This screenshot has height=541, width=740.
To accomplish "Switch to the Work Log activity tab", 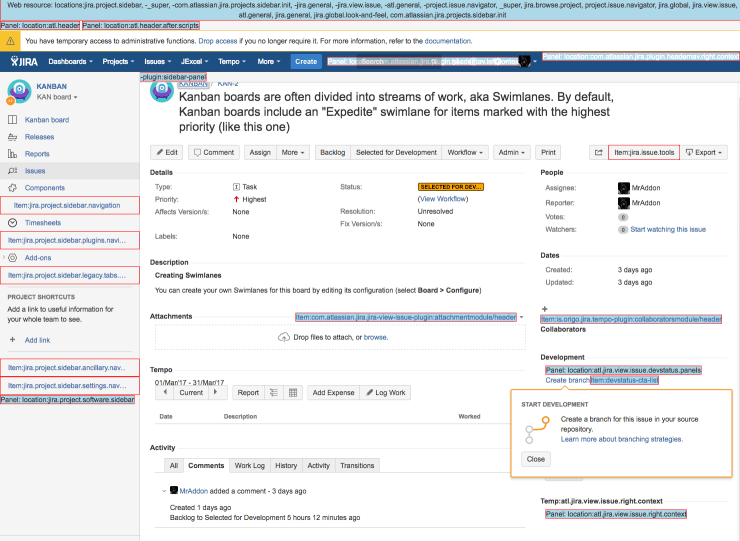I will click(250, 466).
